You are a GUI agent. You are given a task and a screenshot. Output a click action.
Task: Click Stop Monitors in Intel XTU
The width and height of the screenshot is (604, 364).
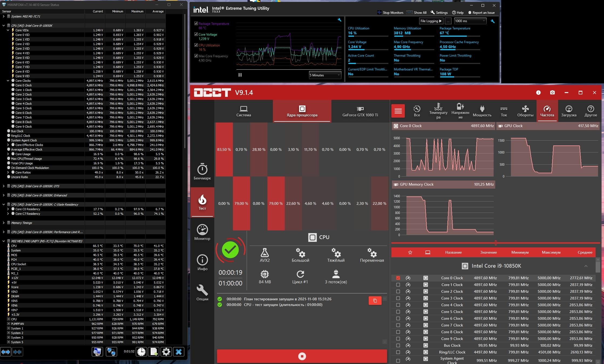click(x=390, y=12)
